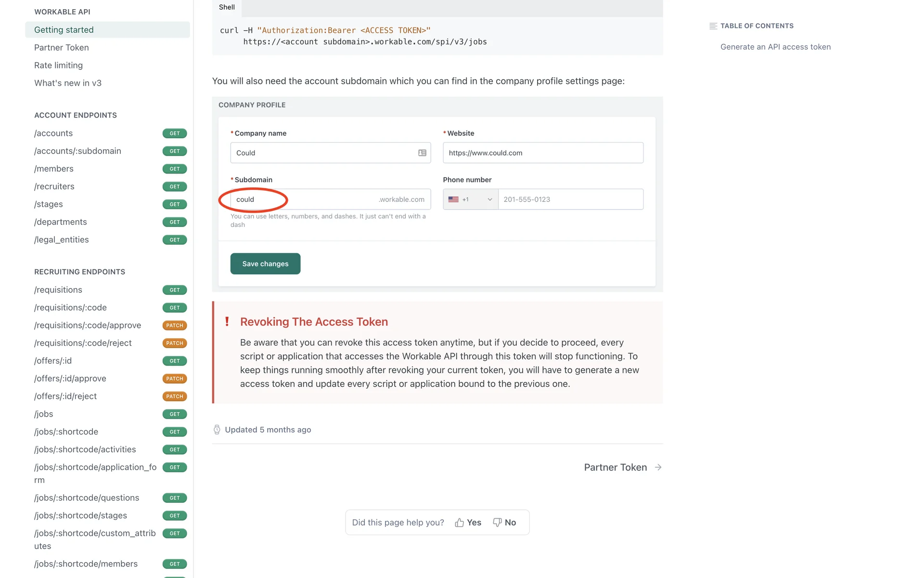
Task: Click the Website input field
Action: tap(543, 153)
